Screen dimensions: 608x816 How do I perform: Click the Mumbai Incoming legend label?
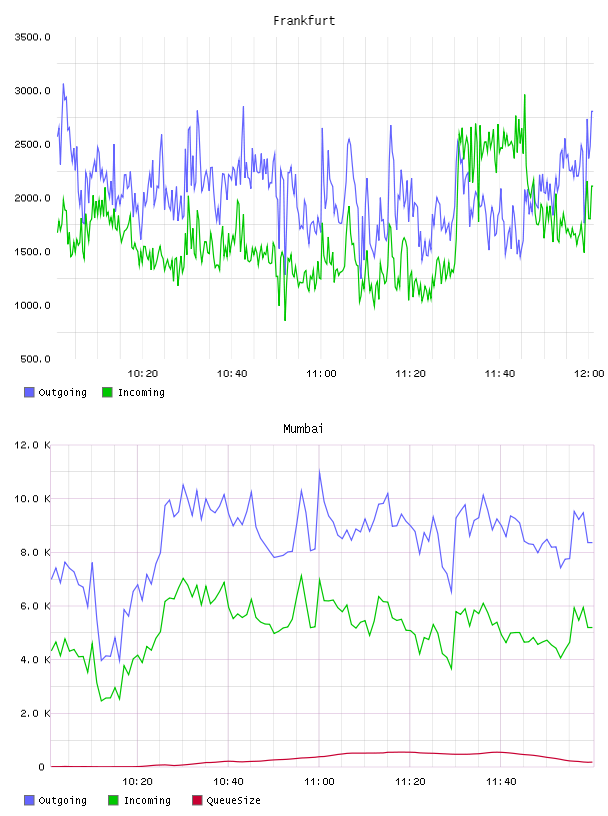tap(147, 801)
